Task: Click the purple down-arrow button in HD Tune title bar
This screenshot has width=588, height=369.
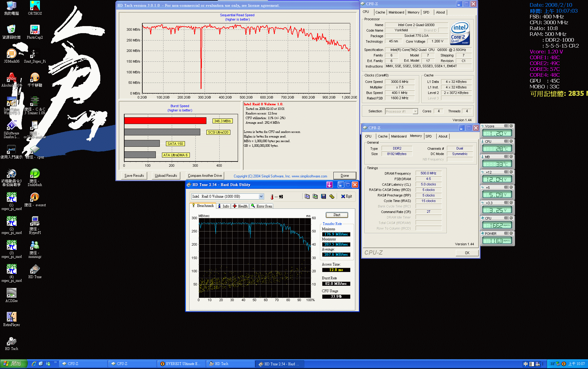Action: (x=329, y=184)
